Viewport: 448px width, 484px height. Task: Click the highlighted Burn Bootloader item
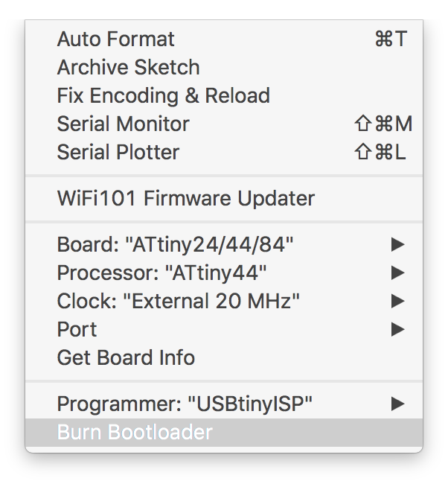tap(224, 432)
